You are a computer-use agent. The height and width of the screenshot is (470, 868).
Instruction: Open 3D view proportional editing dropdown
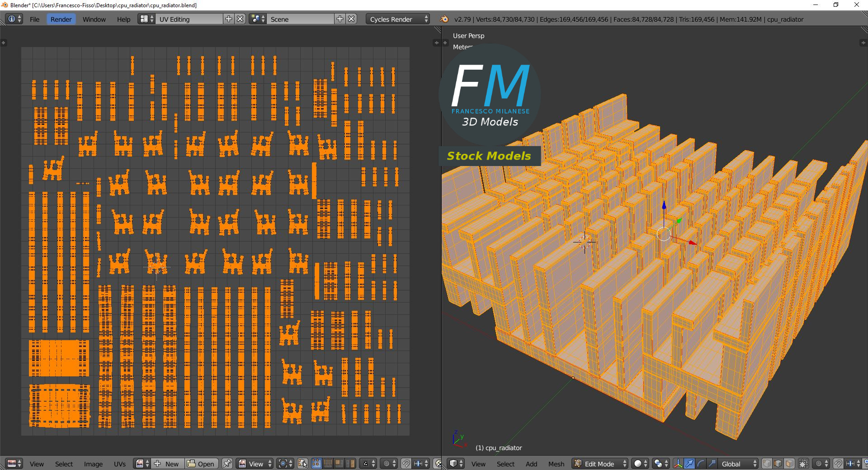click(821, 464)
